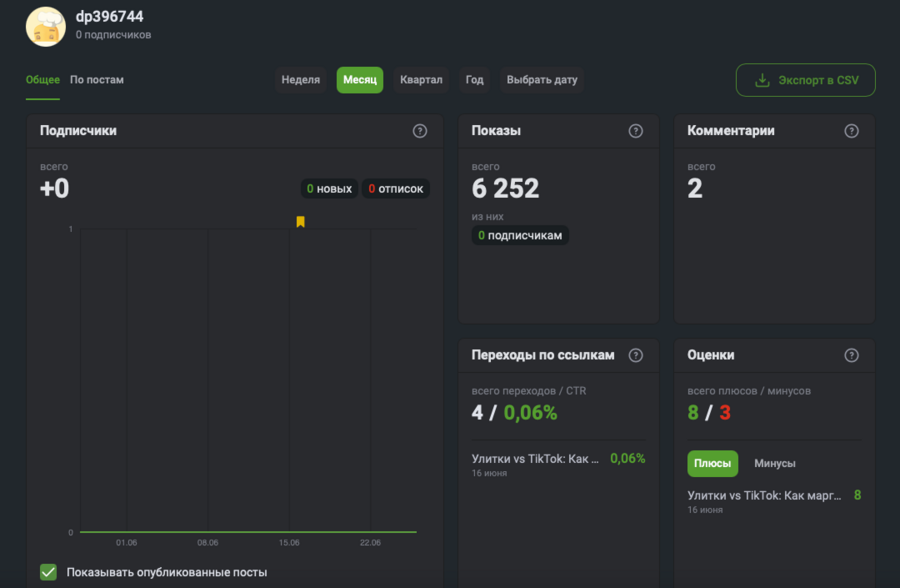900x588 pixels.
Task: Select the Неделя period filter
Action: click(301, 80)
